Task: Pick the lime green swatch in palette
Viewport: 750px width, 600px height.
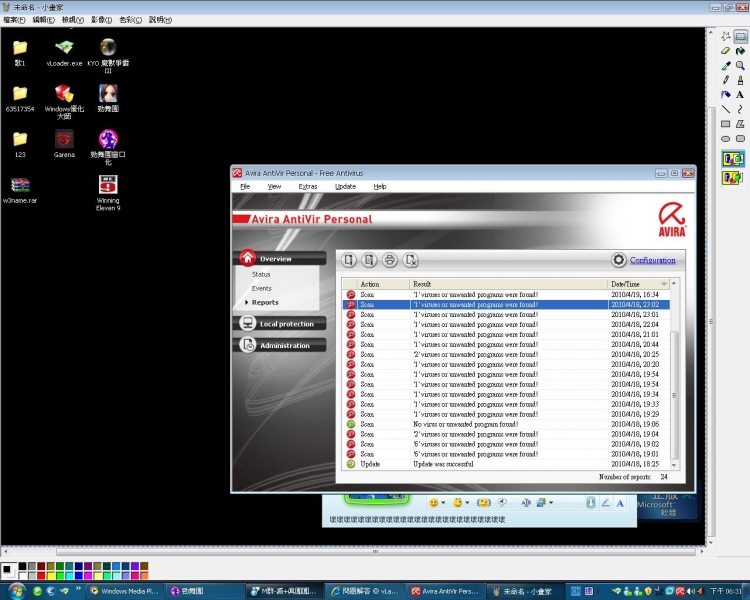Action: coord(60,575)
